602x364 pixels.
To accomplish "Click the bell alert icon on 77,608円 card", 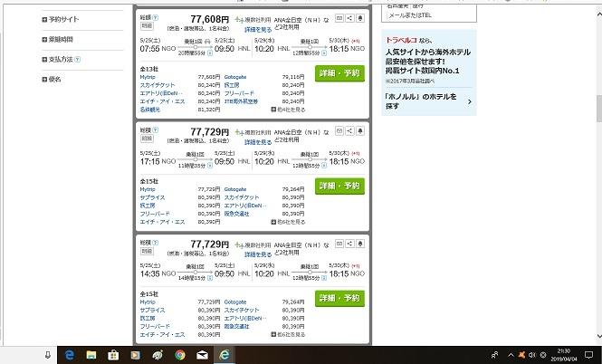I will click(360, 18).
